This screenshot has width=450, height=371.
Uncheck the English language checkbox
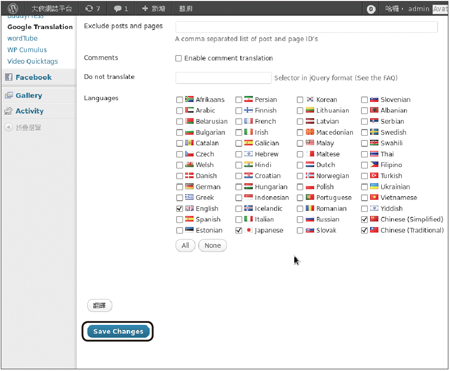179,209
